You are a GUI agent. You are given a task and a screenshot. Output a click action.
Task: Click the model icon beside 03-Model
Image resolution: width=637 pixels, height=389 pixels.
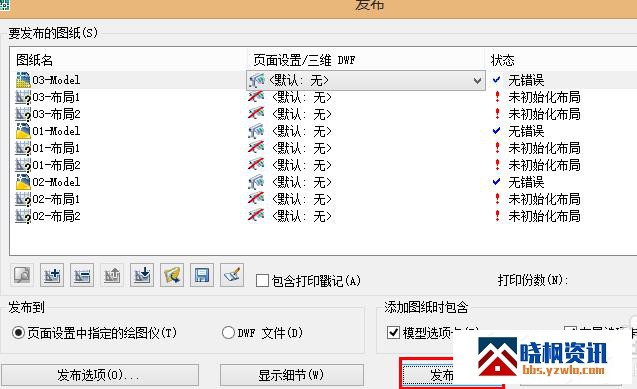(23, 80)
